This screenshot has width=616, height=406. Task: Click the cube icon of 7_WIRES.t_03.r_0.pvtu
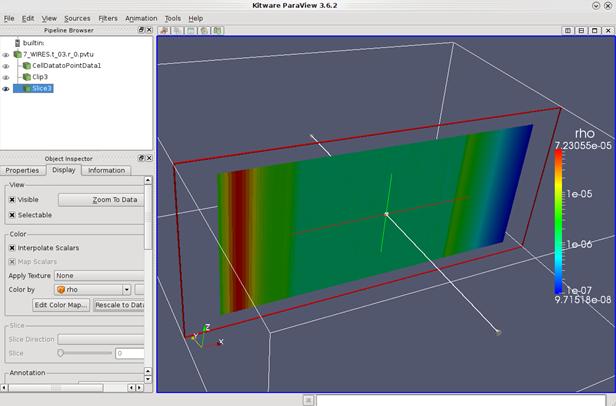point(17,54)
